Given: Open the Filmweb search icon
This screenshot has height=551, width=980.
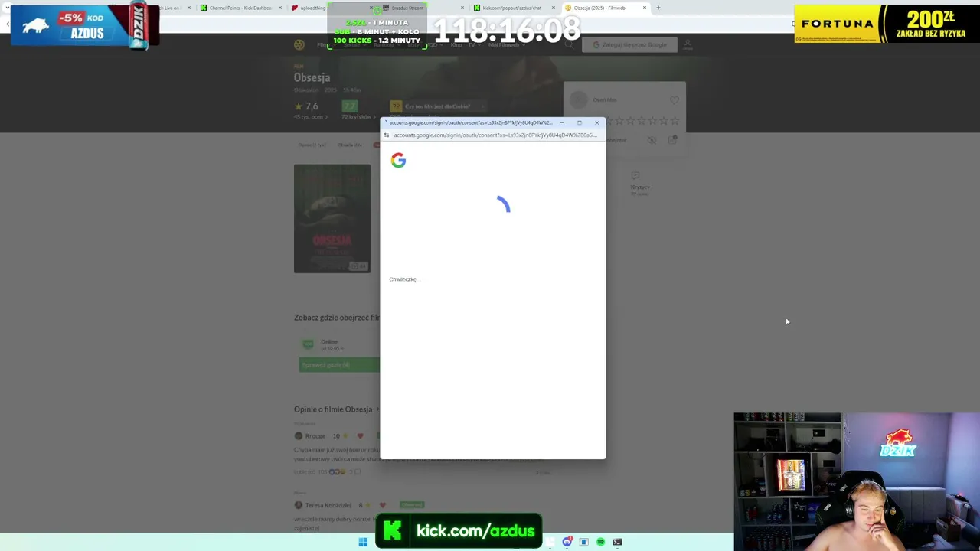Looking at the screenshot, I should 569,45.
